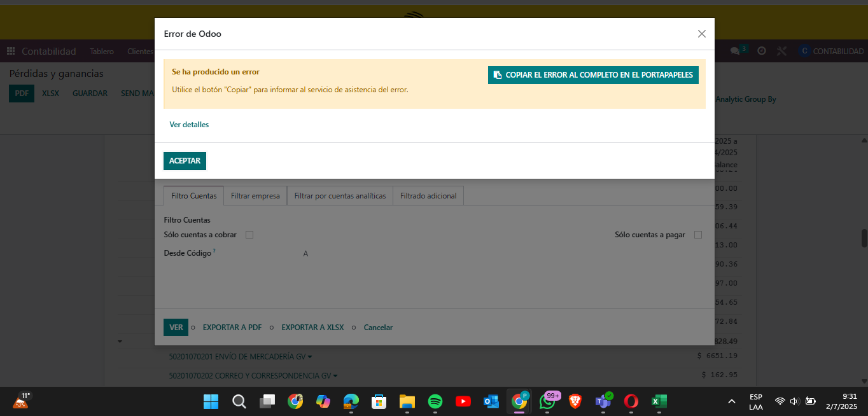Viewport: 868px width, 416px height.
Task: Click the page vertical scrollbar thumb
Action: tap(864, 238)
